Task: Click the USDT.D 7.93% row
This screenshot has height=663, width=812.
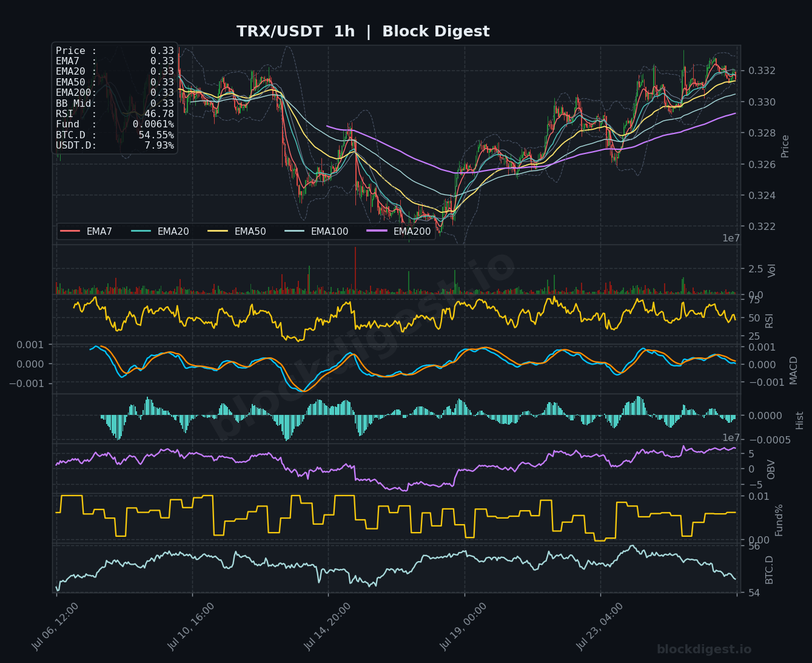Action: 115,146
